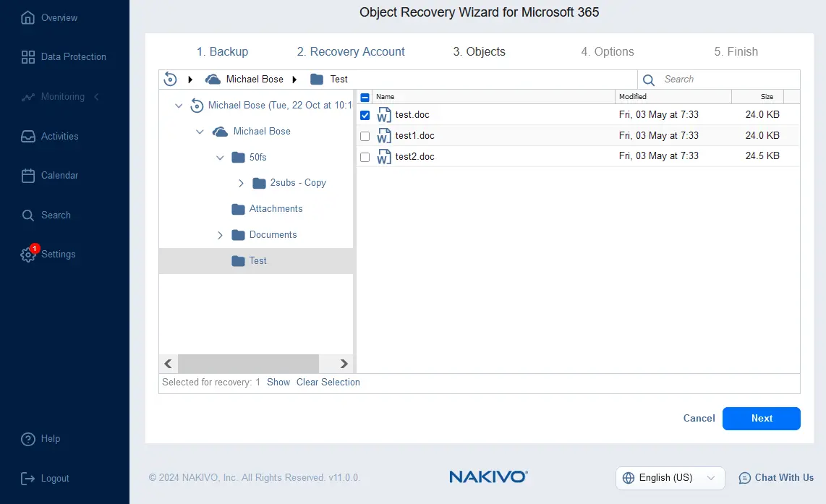Click the tree scrollbar right arrow

[x=344, y=364]
